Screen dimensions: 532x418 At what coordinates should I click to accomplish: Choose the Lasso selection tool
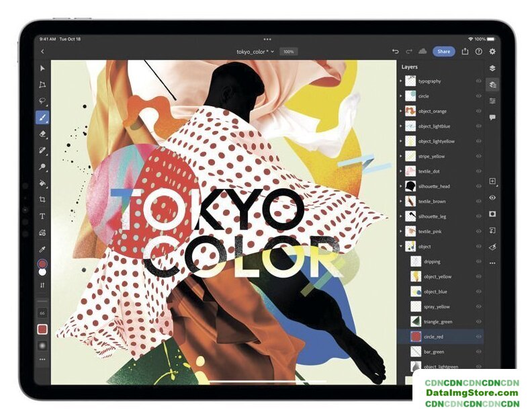pos(42,101)
